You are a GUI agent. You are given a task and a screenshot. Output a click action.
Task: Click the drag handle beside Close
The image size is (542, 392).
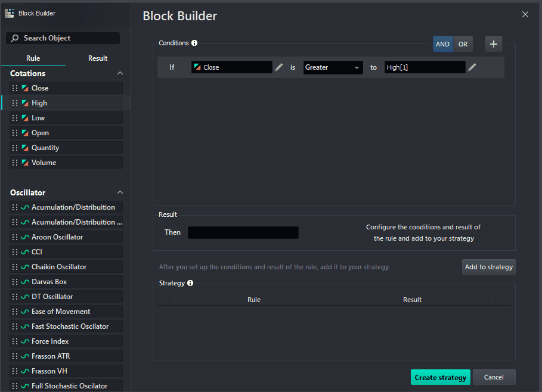15,88
